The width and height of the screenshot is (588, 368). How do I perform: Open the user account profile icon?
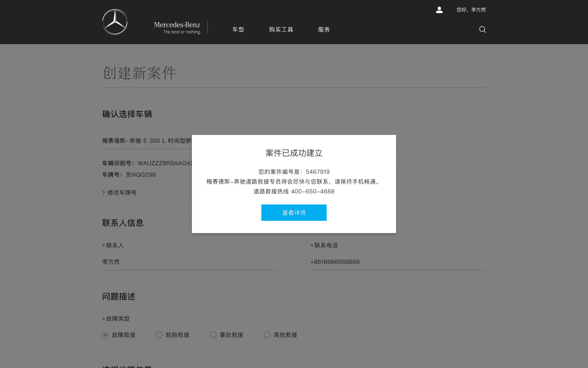click(x=439, y=10)
